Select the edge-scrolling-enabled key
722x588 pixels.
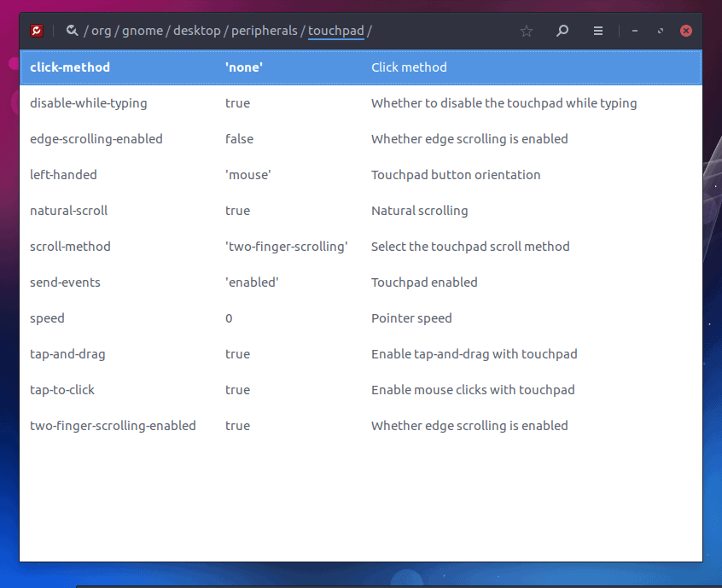coord(96,139)
